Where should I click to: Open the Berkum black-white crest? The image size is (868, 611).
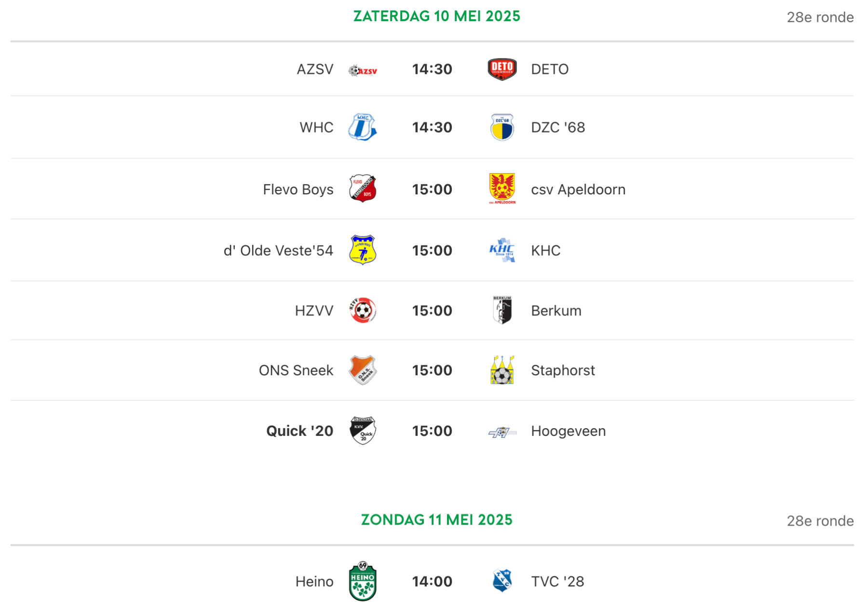pyautogui.click(x=502, y=310)
